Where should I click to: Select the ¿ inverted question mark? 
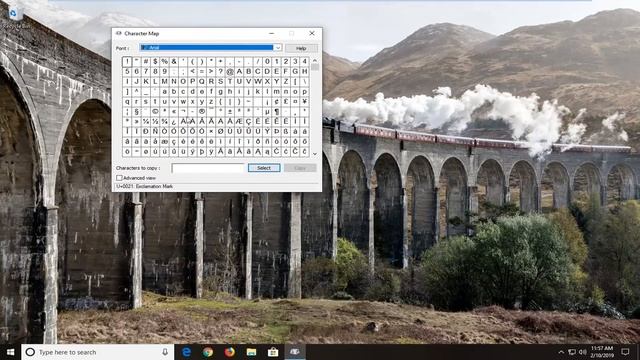174,121
